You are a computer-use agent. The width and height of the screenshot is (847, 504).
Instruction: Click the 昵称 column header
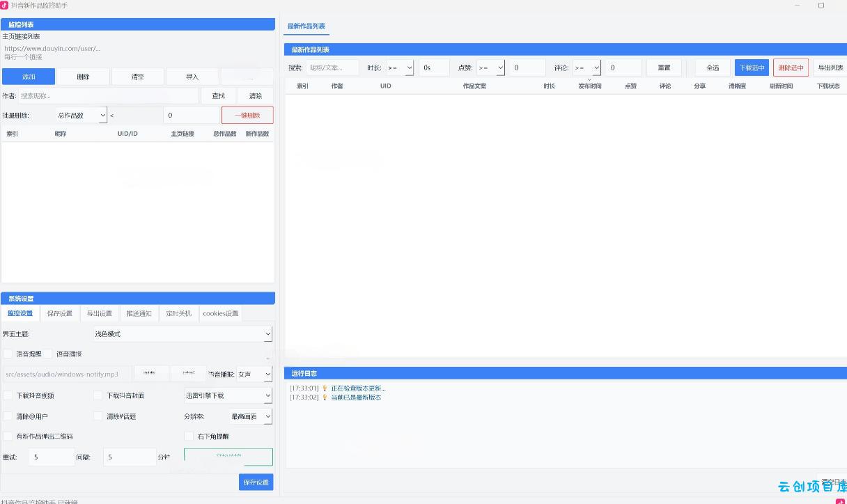tap(61, 134)
